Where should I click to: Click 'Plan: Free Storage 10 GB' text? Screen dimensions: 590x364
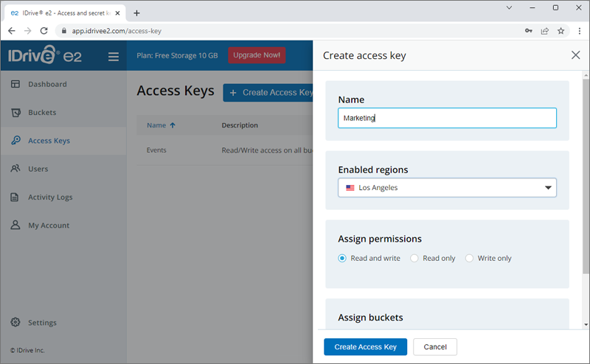(x=177, y=55)
